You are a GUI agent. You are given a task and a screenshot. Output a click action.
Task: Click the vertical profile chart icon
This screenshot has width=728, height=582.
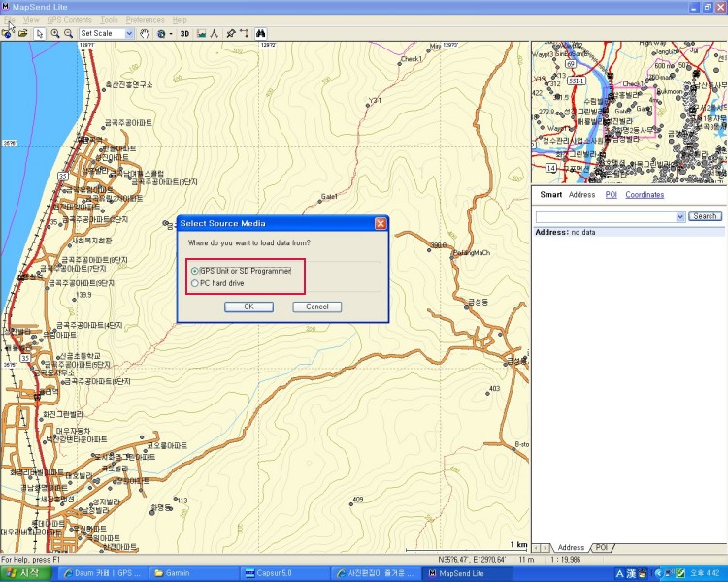(x=201, y=33)
